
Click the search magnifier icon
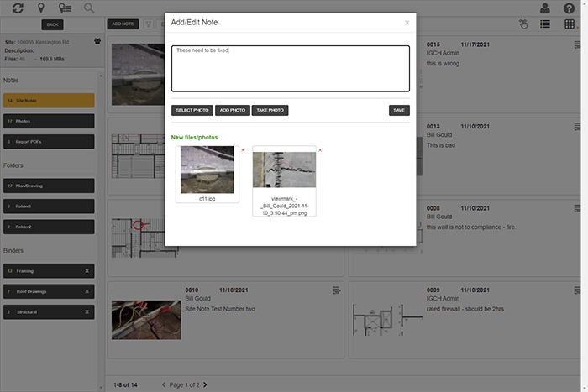pyautogui.click(x=89, y=8)
